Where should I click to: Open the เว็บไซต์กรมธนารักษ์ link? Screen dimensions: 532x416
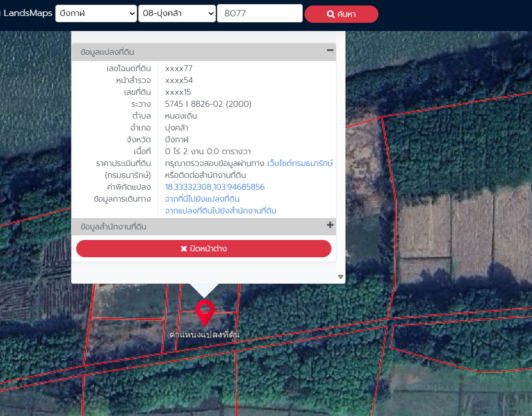click(300, 163)
